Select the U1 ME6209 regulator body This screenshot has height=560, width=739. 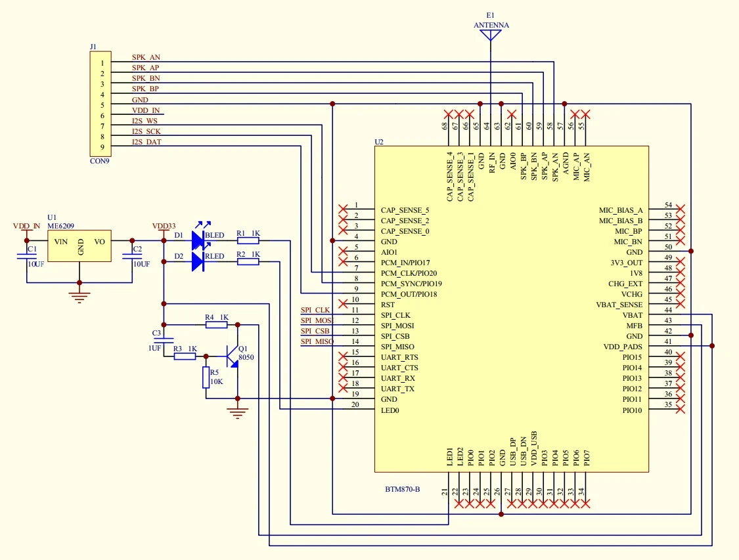(x=79, y=246)
